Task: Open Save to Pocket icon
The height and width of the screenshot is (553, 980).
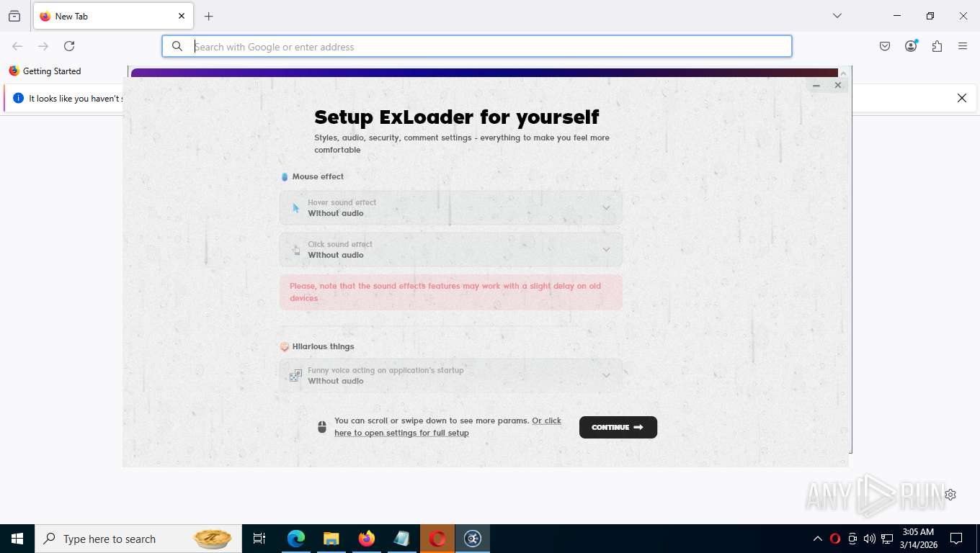Action: tap(885, 46)
